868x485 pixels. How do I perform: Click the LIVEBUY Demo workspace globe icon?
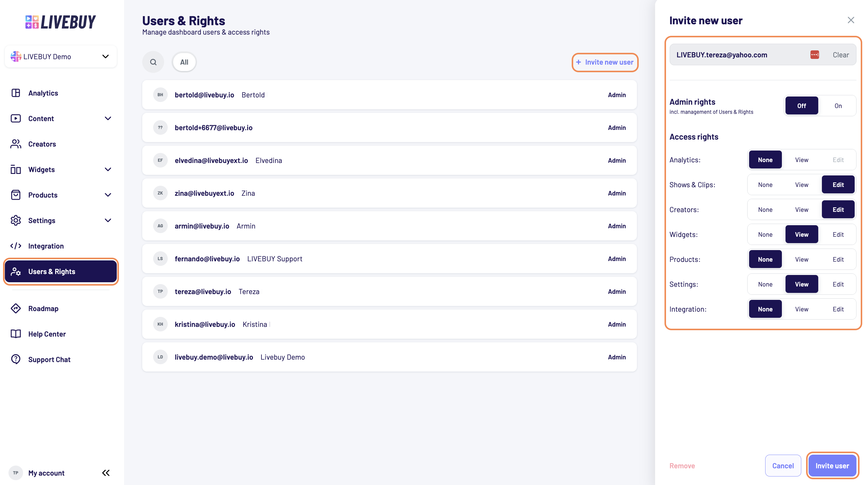[x=16, y=56]
